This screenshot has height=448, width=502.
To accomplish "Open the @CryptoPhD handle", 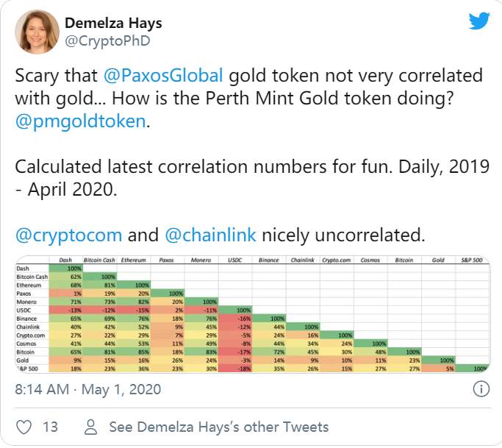I will tap(107, 41).
